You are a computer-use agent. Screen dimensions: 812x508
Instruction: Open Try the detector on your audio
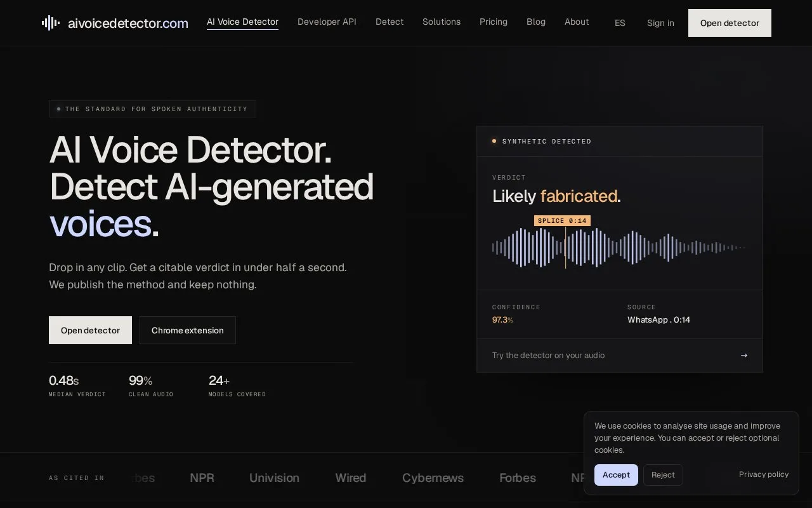click(620, 355)
